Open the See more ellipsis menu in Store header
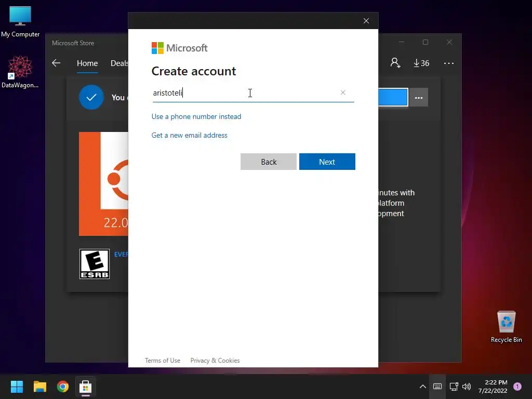This screenshot has height=399, width=532. point(448,63)
